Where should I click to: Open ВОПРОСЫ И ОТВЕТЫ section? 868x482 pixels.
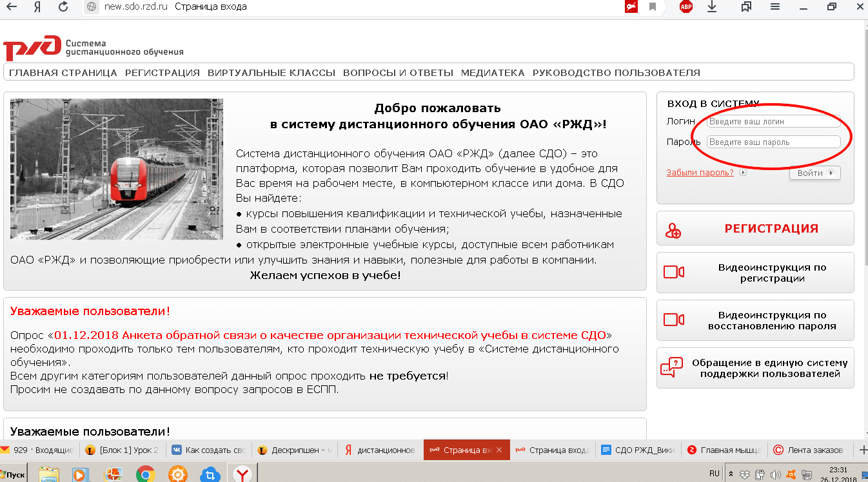click(x=398, y=73)
